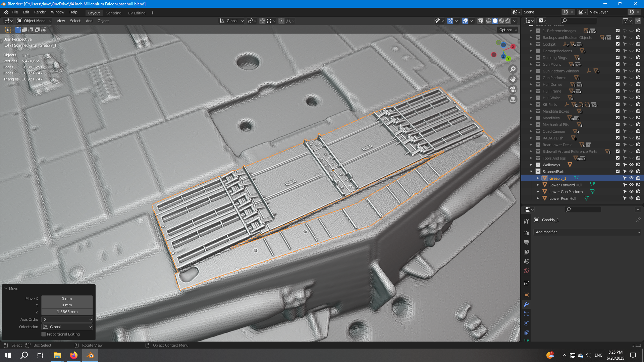Switch to rendered viewport shading

click(508, 21)
